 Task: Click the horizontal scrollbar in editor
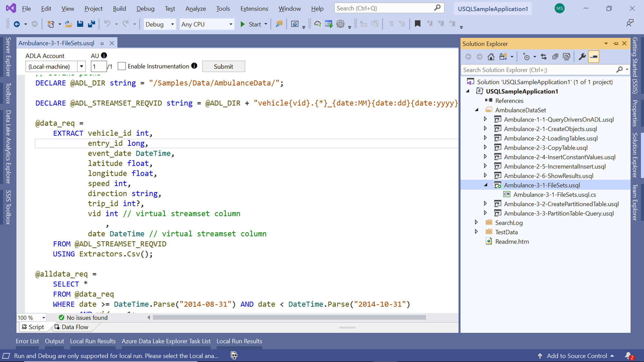click(x=289, y=318)
